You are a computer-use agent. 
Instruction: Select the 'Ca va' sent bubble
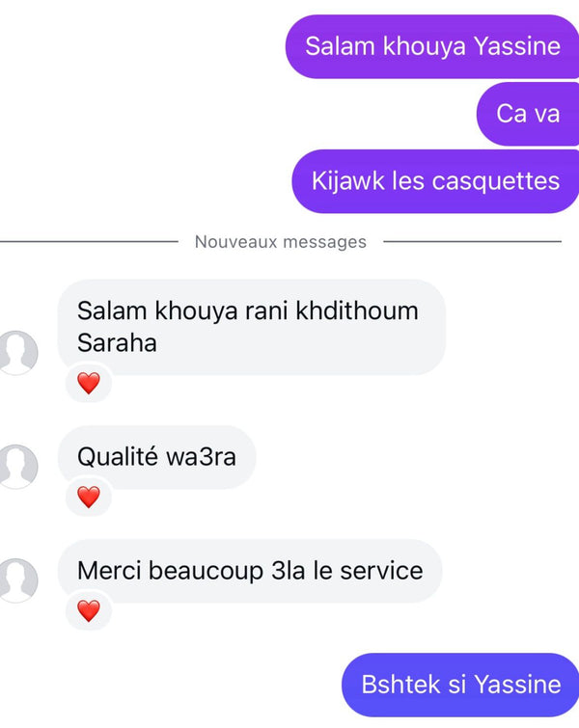528,114
